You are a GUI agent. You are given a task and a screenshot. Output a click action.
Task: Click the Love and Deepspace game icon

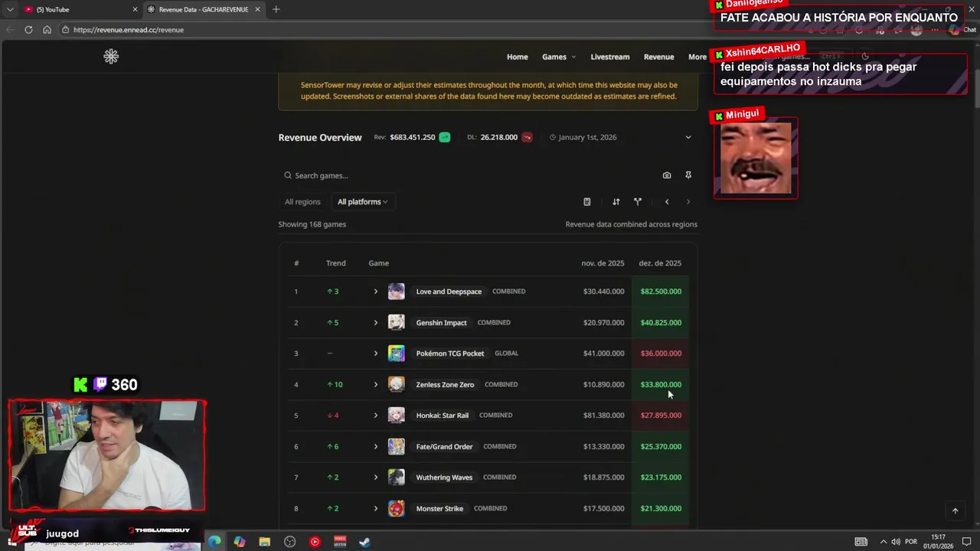point(396,292)
